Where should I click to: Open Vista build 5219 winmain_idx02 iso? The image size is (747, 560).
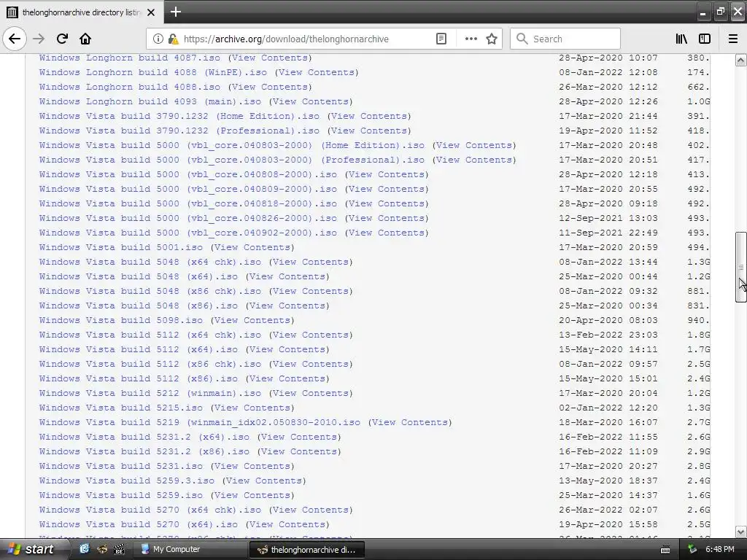coord(200,422)
